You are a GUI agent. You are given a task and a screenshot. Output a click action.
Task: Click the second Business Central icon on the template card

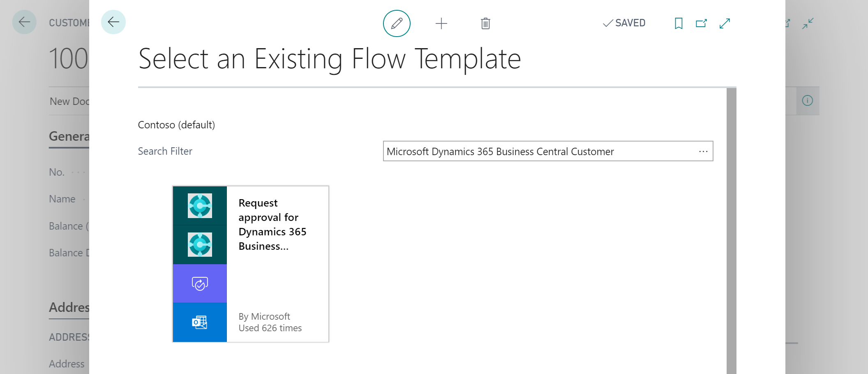click(200, 244)
